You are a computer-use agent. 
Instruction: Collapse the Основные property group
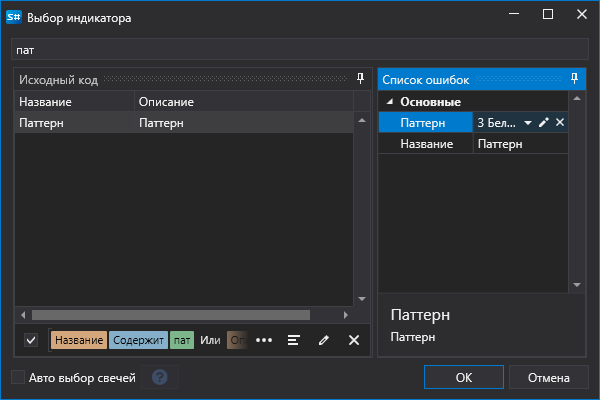click(x=390, y=101)
